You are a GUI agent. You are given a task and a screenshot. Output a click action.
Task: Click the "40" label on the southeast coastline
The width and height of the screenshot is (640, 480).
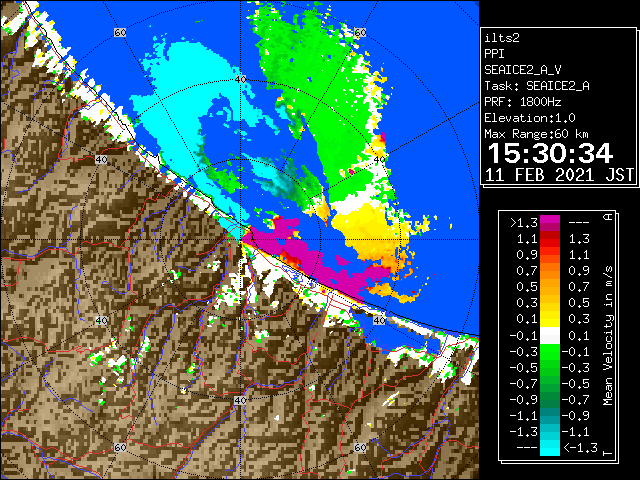[380, 320]
